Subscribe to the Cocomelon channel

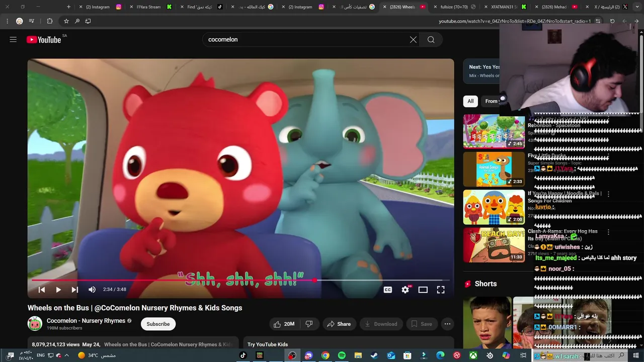158,324
